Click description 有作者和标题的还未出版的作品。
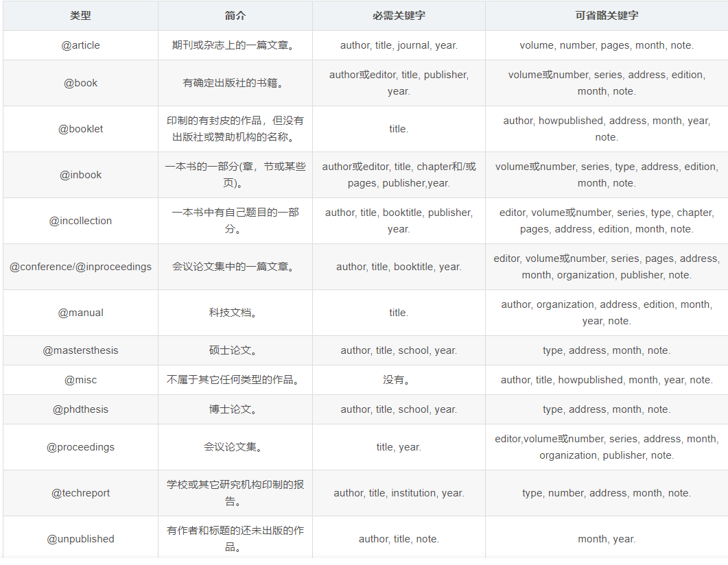This screenshot has height=565, width=728. 235,539
